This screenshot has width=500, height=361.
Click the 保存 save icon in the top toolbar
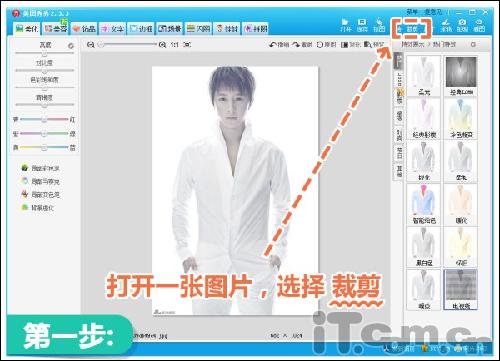[x=362, y=25]
